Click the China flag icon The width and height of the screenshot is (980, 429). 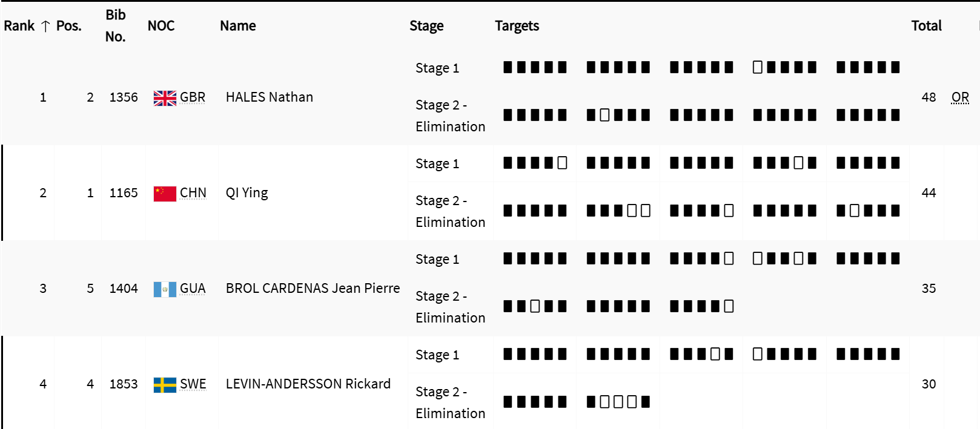(165, 194)
